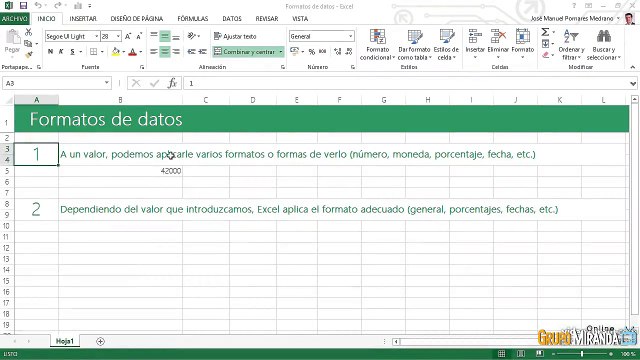This screenshot has height=360, width=640.
Task: Select the Hoja1 sheet tab
Action: tap(65, 341)
